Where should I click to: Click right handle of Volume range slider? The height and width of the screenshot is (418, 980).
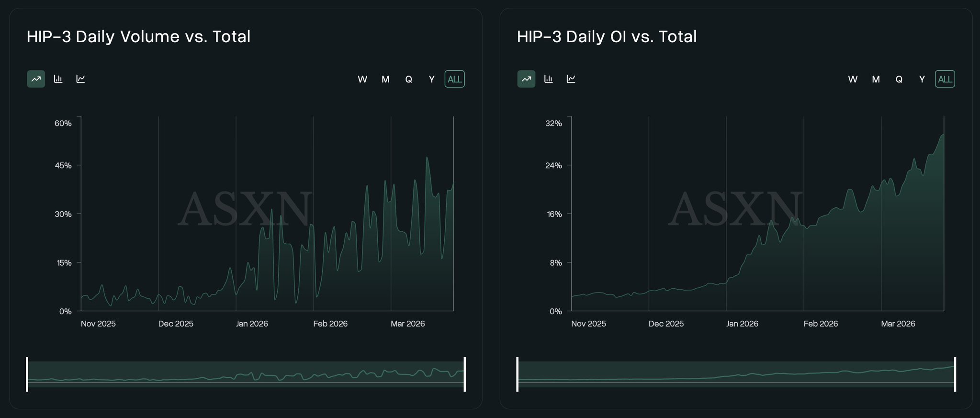point(464,374)
